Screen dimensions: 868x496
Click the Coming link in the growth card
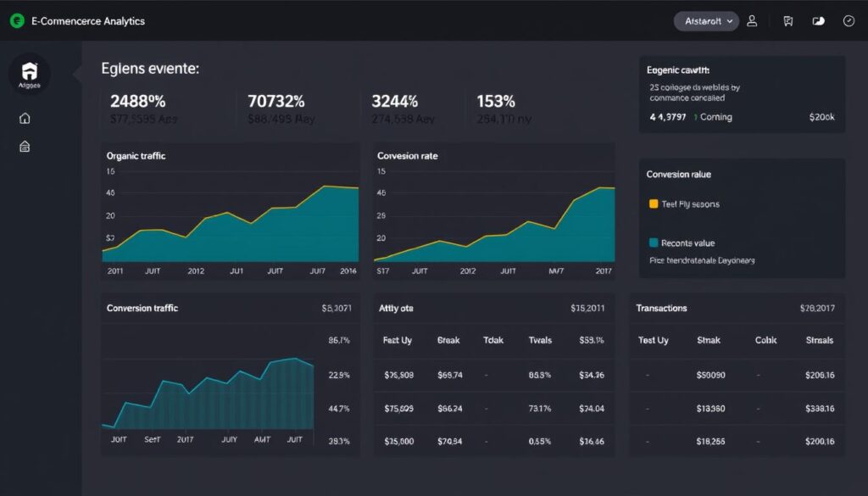(716, 116)
